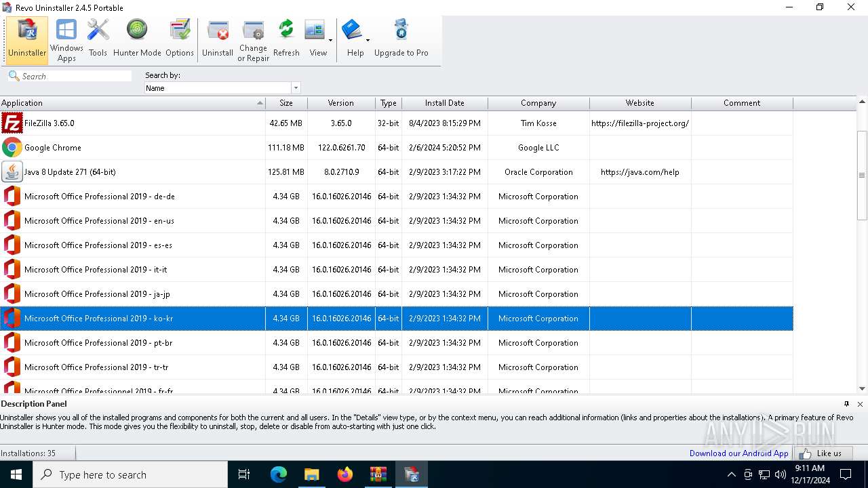
Task: Pin the Description Panel
Action: point(846,404)
